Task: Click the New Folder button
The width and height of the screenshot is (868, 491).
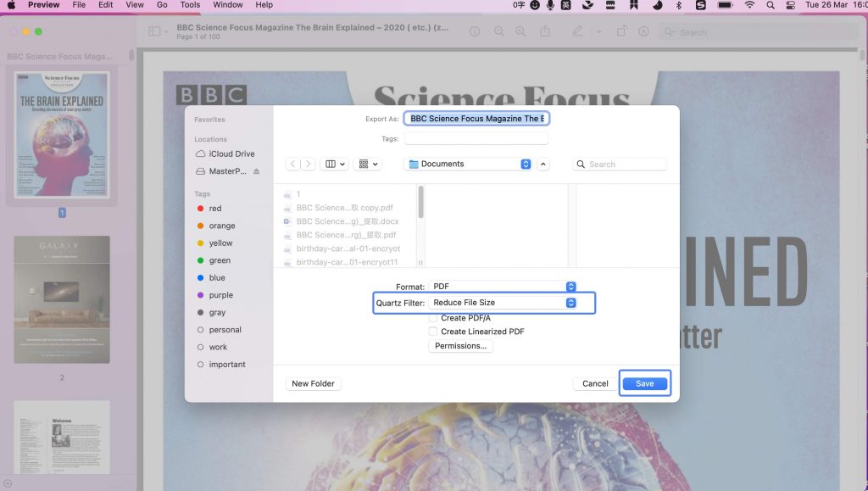Action: [x=313, y=383]
